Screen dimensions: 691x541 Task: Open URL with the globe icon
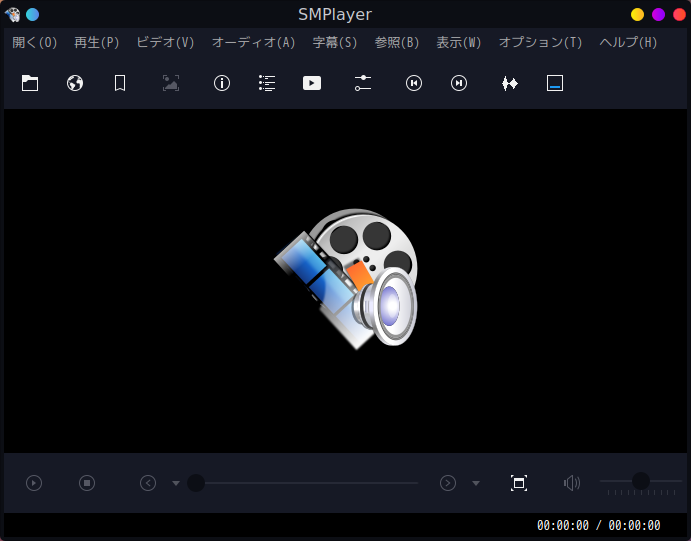pos(75,83)
